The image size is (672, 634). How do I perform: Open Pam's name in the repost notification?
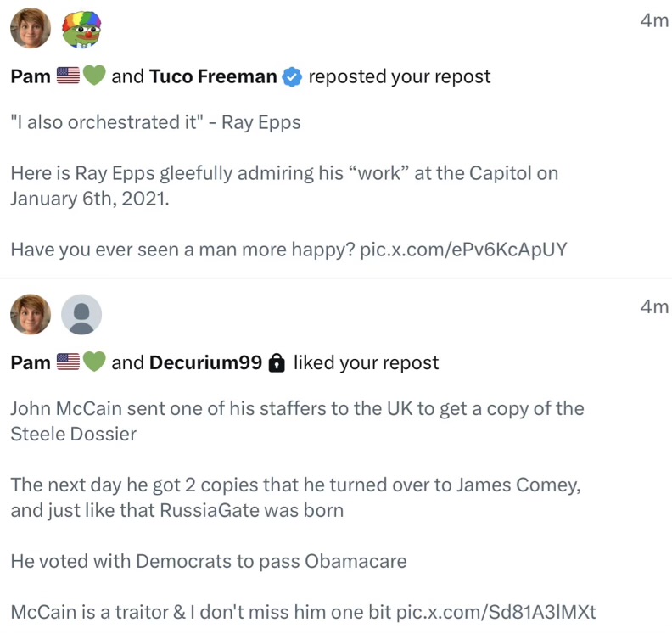pyautogui.click(x=31, y=77)
